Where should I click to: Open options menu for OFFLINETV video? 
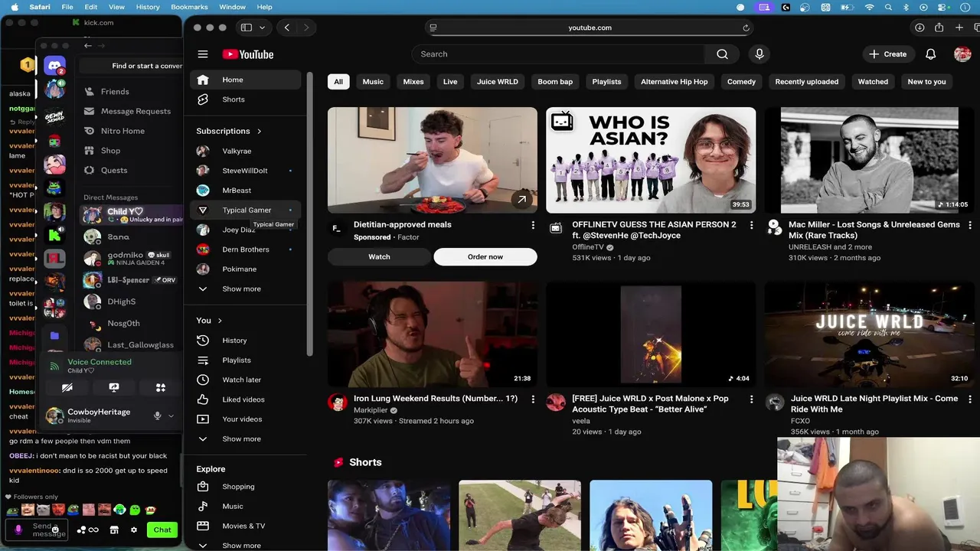751,225
